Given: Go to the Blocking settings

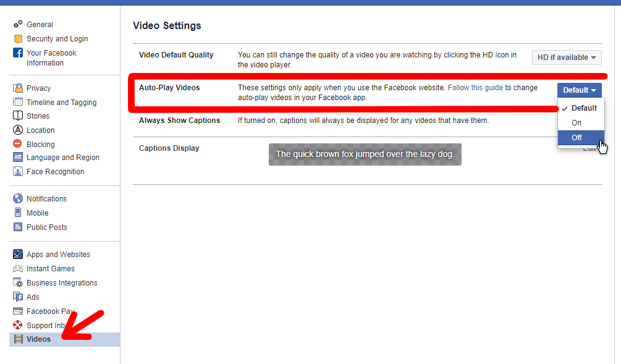Looking at the screenshot, I should pos(40,145).
